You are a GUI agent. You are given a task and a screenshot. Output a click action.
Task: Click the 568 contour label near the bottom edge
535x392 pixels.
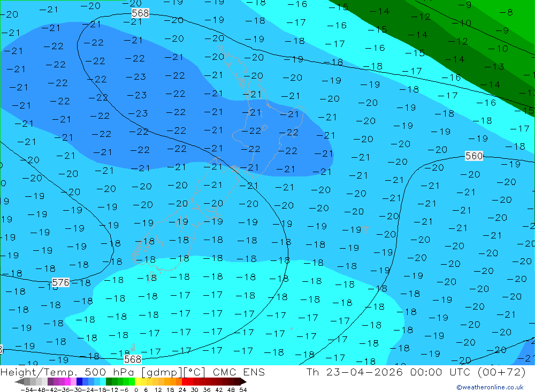pyautogui.click(x=133, y=359)
